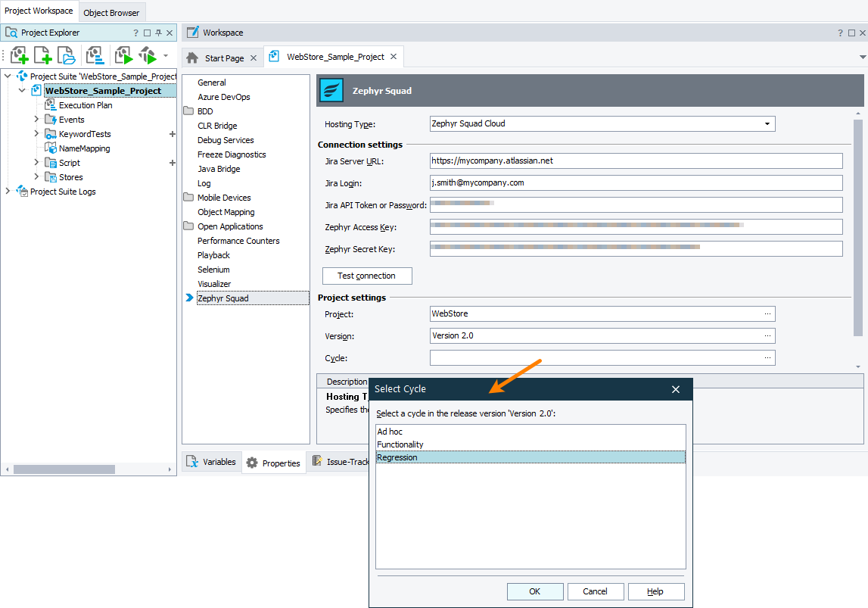Confirm the cycle with the OK button
Screen dimensions: 868x608
point(535,591)
